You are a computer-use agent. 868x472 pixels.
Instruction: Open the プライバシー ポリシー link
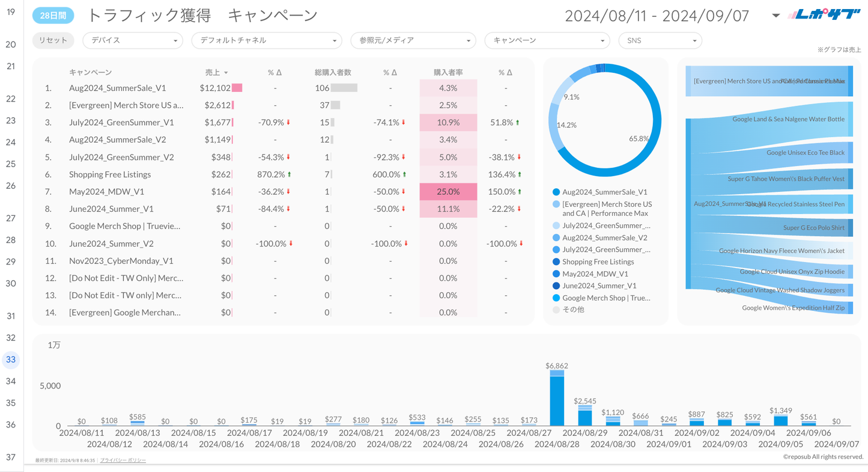(123, 460)
